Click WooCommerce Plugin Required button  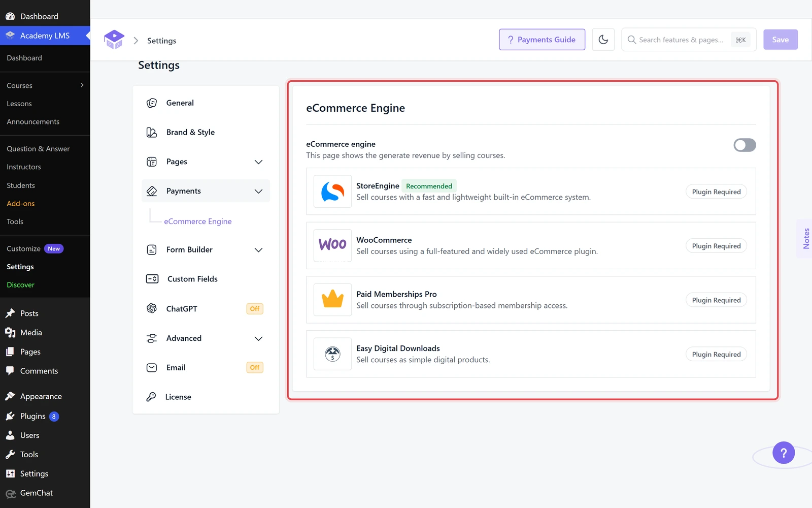coord(716,246)
